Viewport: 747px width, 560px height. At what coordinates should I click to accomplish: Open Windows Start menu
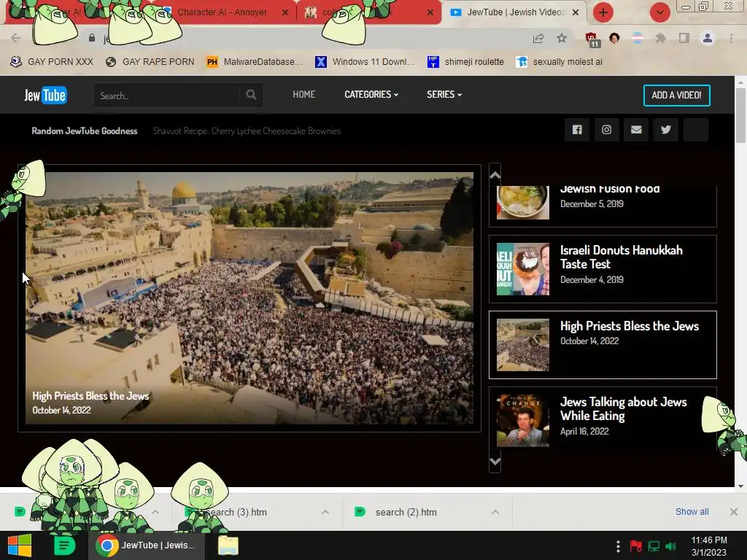(20, 545)
